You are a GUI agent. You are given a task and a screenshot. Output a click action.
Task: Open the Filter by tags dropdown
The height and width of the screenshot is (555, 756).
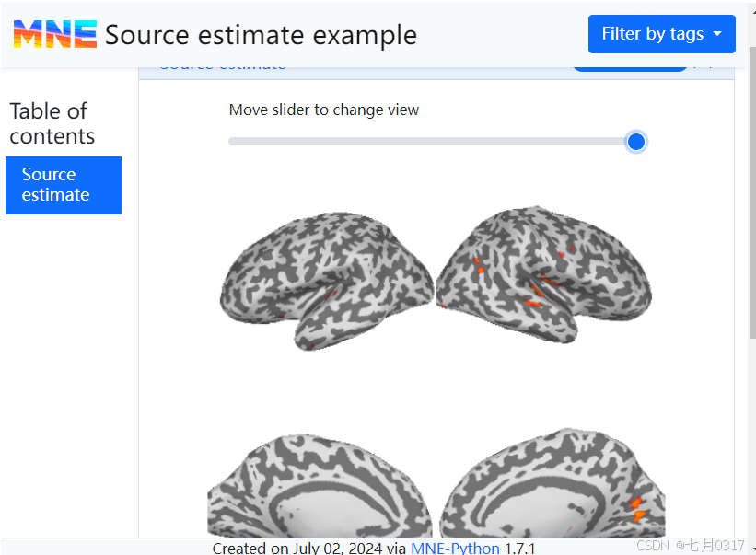click(x=661, y=34)
